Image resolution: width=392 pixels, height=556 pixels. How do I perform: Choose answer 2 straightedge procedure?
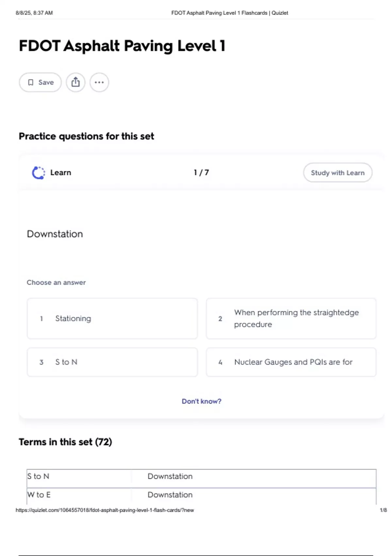(x=291, y=319)
